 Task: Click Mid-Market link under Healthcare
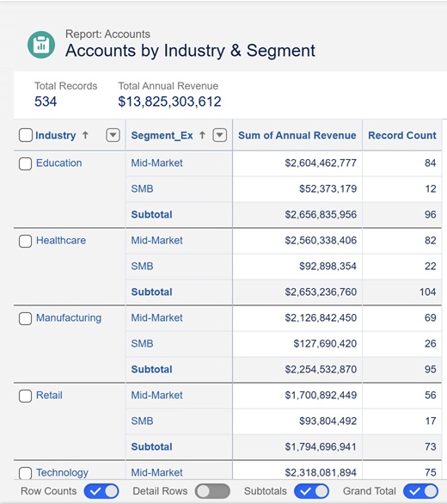click(156, 241)
